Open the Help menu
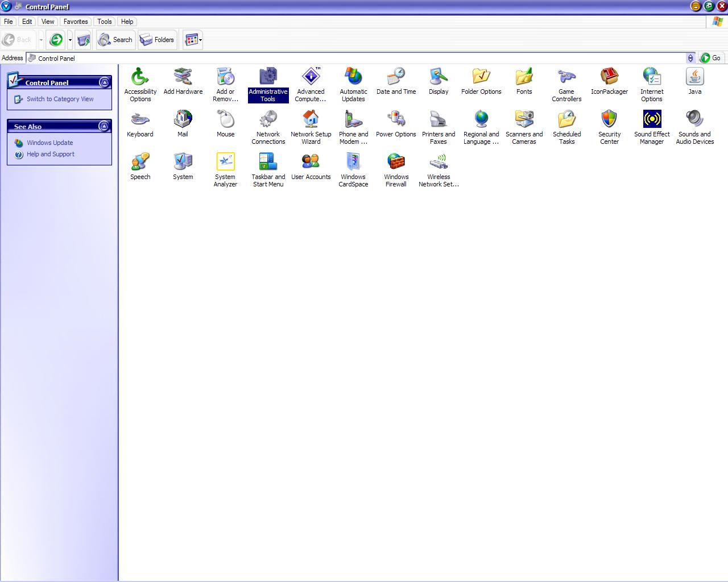This screenshot has height=582, width=728. [127, 22]
